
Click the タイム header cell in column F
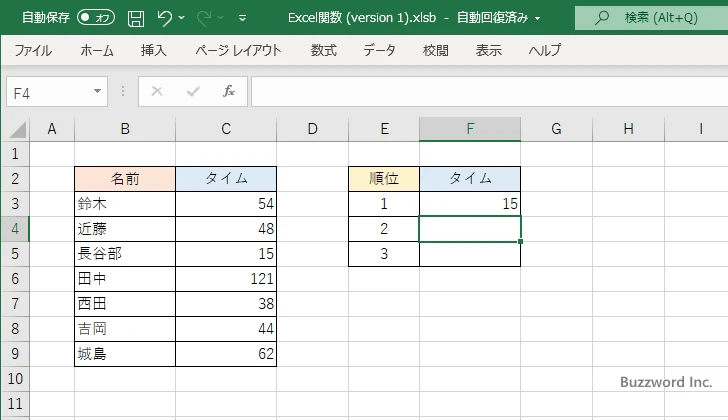tap(470, 179)
